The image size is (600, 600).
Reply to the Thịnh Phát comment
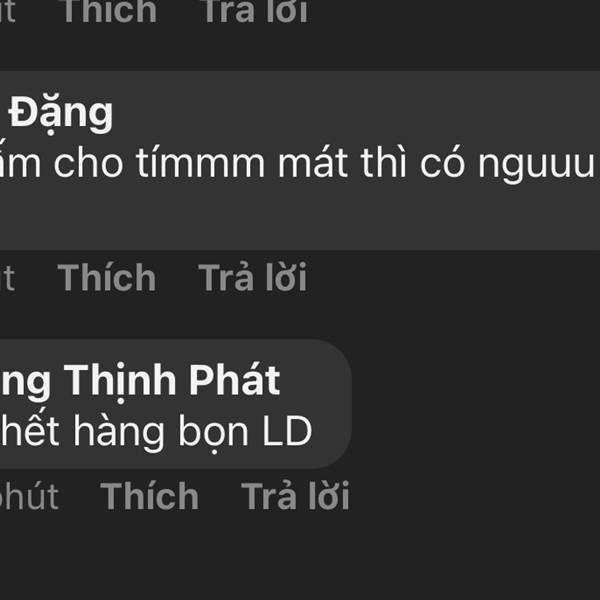coord(295,496)
